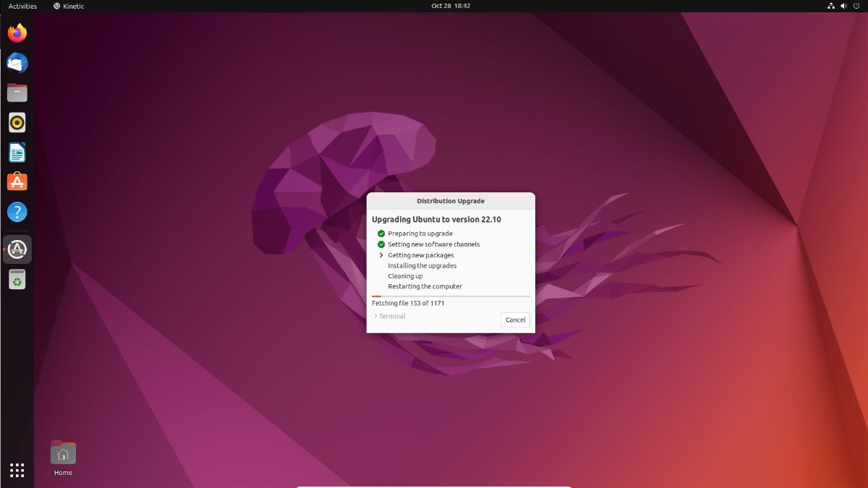Open the Kinetic application menu
Image resolution: width=868 pixels, height=488 pixels.
click(x=69, y=6)
